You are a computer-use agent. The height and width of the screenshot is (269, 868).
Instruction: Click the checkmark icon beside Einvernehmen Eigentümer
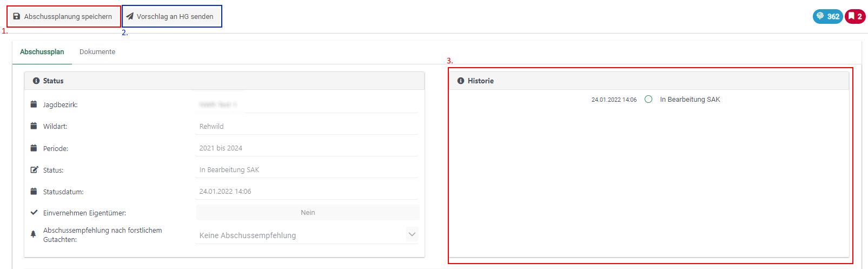click(34, 213)
